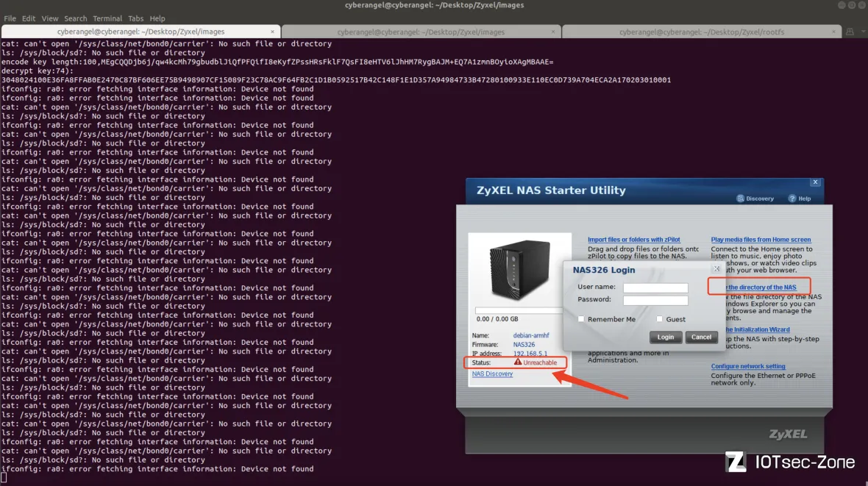Focus the User name input field
The width and height of the screenshot is (868, 486).
655,287
